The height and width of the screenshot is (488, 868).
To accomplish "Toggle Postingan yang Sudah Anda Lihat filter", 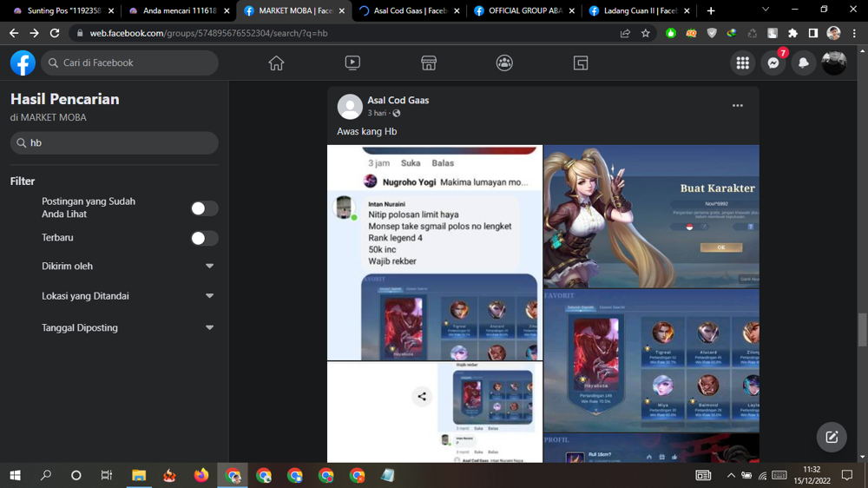I will click(x=204, y=208).
